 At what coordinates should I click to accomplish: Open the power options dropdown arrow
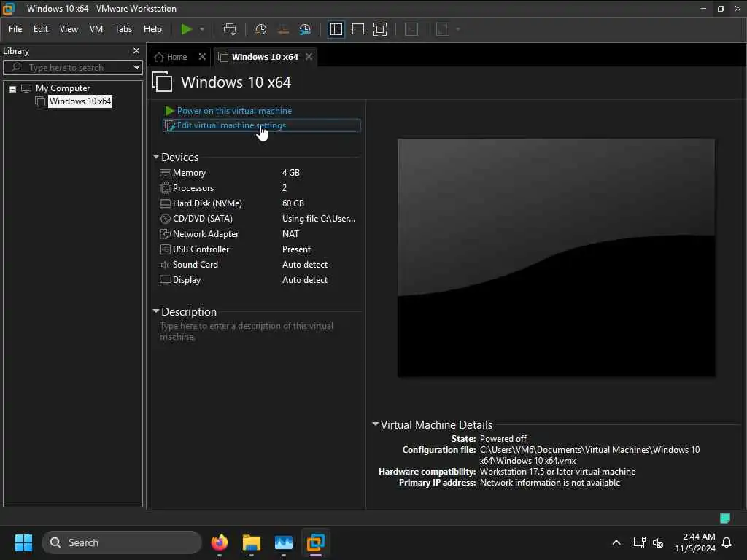coord(202,29)
